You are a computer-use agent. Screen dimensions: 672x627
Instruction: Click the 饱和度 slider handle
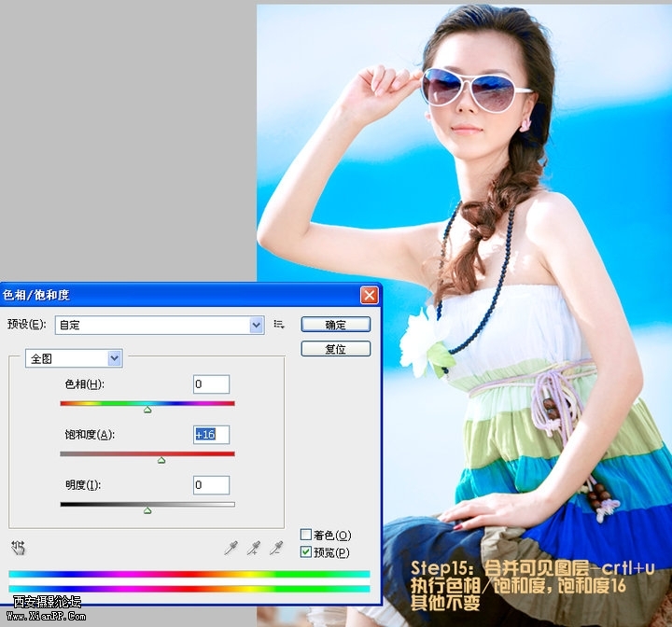coord(161,460)
